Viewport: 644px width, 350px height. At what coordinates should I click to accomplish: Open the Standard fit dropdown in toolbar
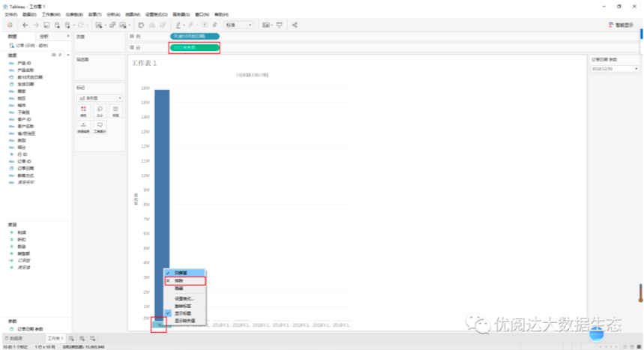click(x=238, y=25)
